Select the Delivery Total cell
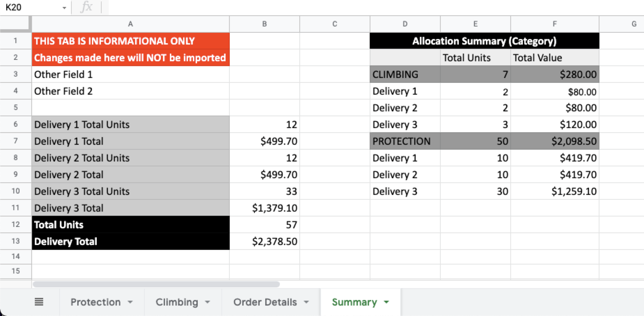 [x=131, y=241]
